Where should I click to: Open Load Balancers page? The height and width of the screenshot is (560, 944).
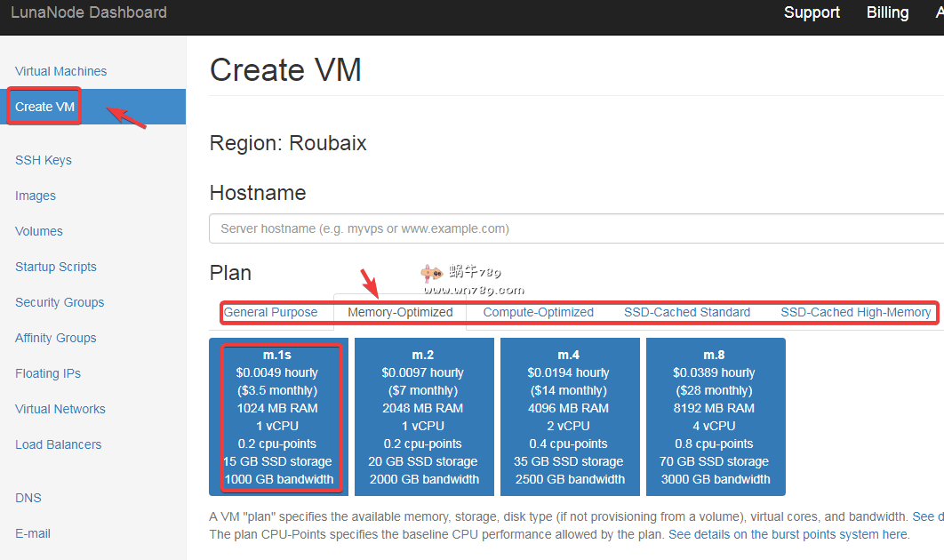pyautogui.click(x=58, y=444)
